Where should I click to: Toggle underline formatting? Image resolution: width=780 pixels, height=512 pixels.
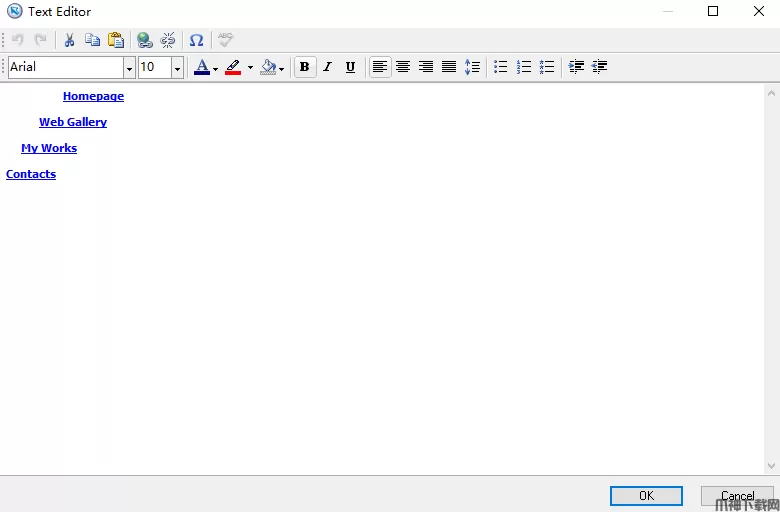[x=350, y=67]
